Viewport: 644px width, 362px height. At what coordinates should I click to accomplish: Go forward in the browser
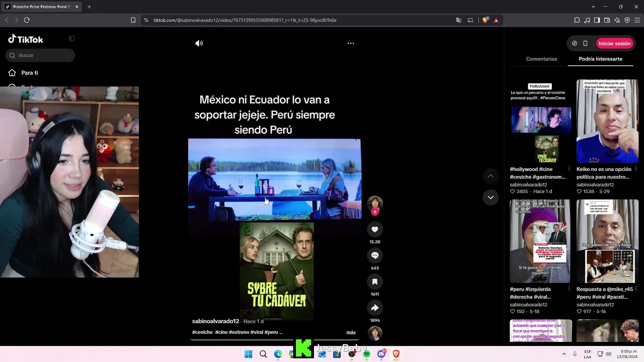(17, 20)
